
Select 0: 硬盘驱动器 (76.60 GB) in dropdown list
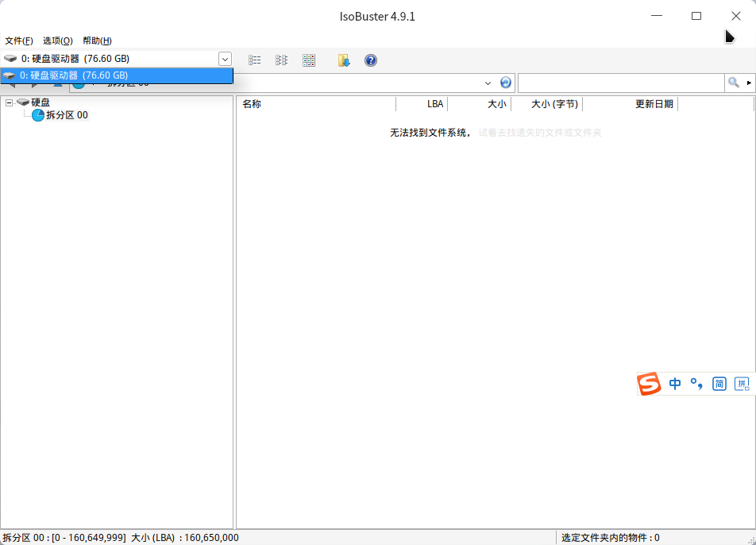coord(117,75)
